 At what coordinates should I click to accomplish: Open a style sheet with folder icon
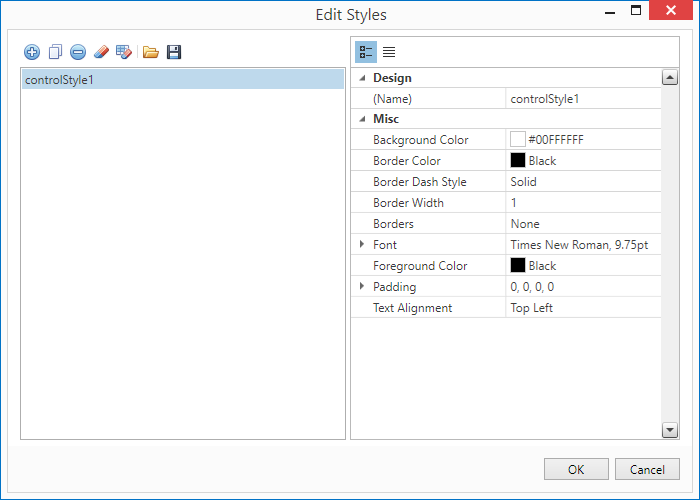pyautogui.click(x=151, y=52)
